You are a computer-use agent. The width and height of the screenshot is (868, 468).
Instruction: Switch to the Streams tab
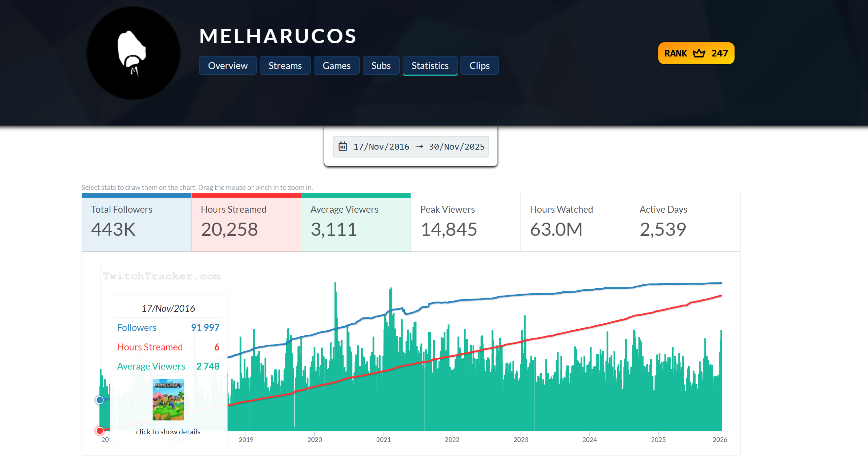point(285,65)
